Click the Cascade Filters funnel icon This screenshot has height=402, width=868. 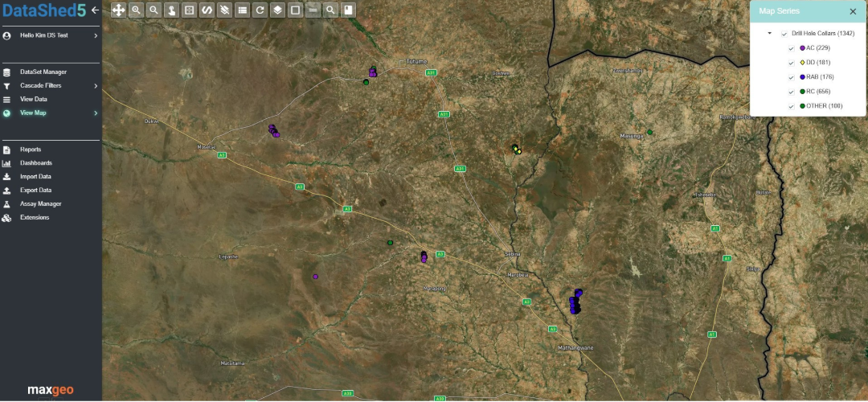coord(6,86)
